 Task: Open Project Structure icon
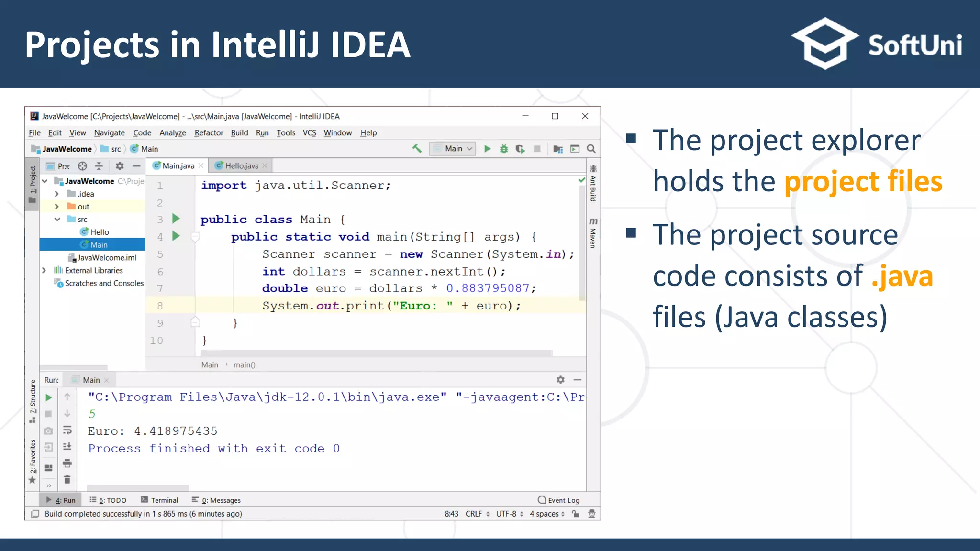click(558, 149)
